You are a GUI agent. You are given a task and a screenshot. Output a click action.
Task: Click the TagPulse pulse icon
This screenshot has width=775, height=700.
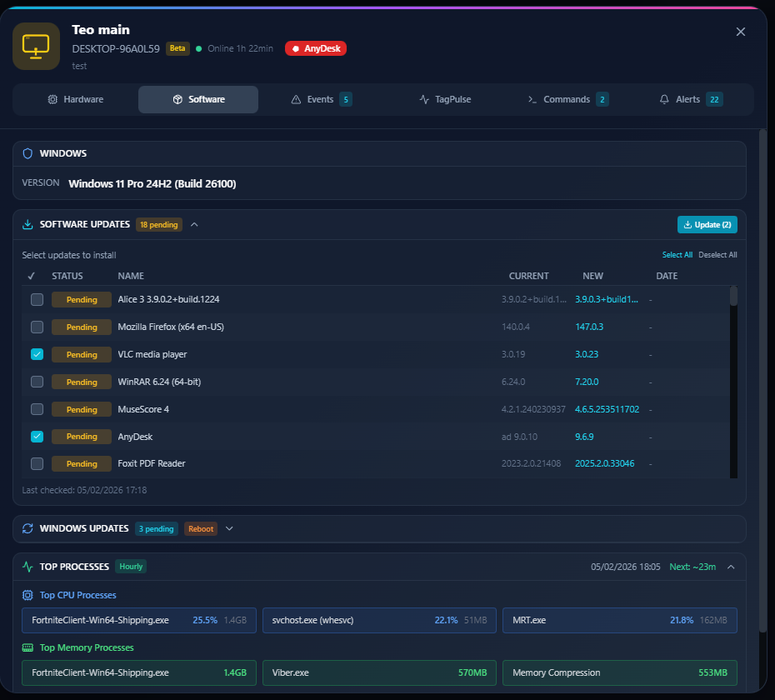pyautogui.click(x=425, y=98)
